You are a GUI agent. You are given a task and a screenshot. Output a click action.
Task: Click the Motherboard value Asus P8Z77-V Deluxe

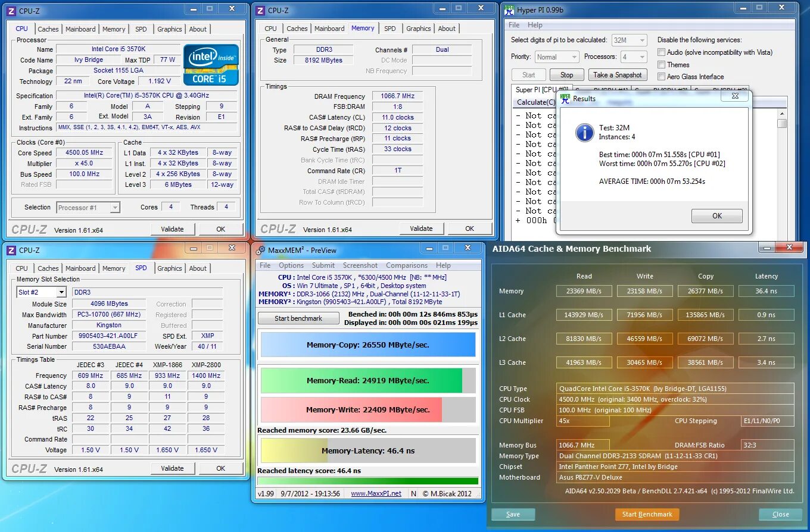[x=675, y=477]
